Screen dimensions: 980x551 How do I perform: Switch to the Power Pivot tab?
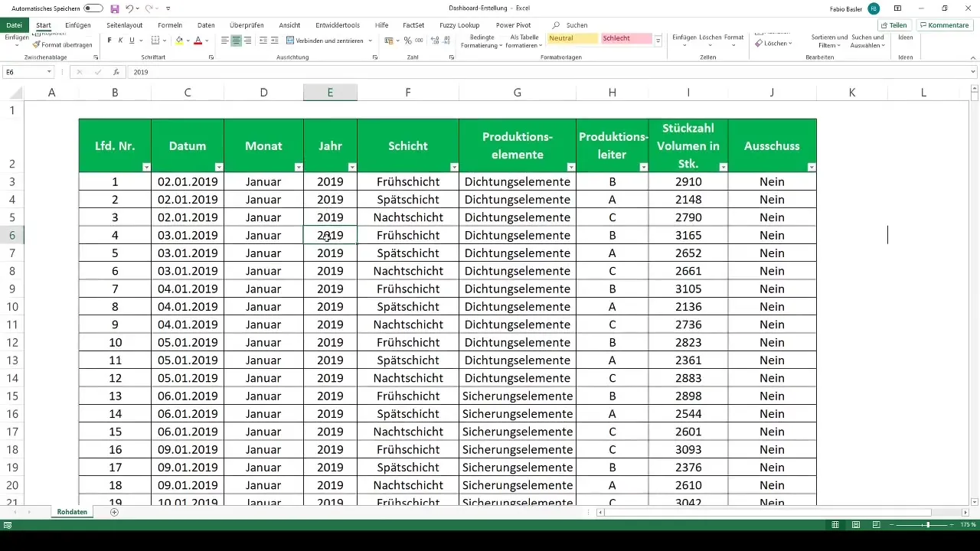[x=513, y=25]
